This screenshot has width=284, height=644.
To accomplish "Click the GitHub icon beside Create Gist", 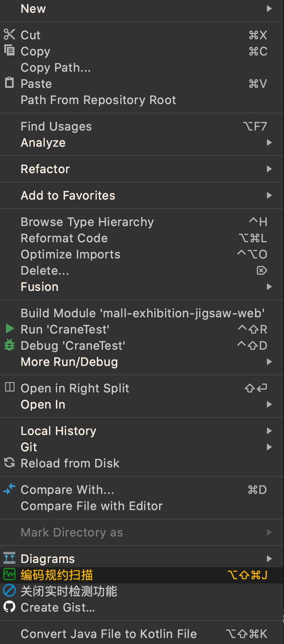I will click(x=9, y=607).
